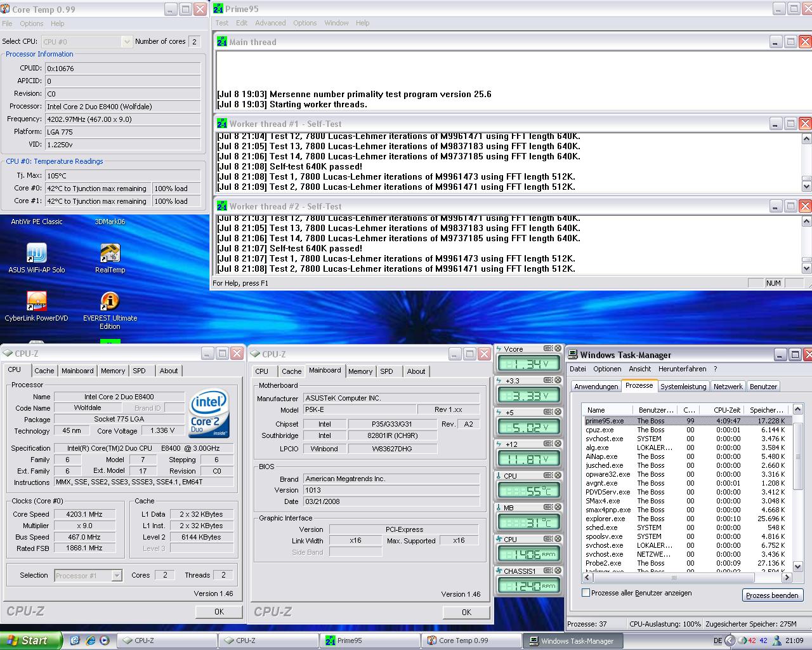Open the Processor #1 selection dropdown

point(116,576)
